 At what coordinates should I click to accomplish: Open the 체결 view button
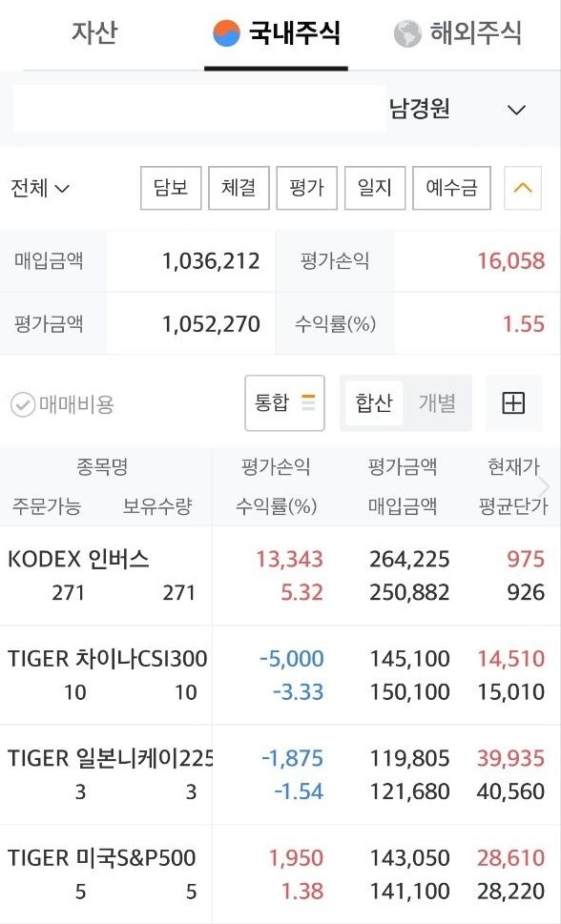(239, 188)
